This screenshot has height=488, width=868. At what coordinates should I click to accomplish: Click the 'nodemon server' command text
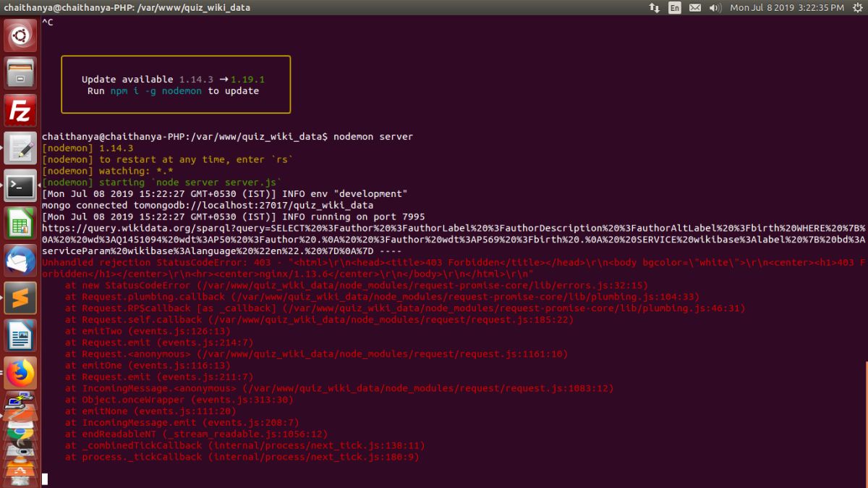[x=373, y=136]
